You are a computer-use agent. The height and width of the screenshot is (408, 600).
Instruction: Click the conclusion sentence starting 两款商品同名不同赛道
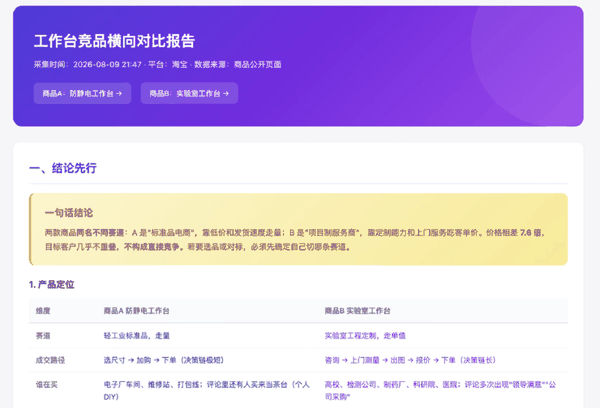point(295,233)
